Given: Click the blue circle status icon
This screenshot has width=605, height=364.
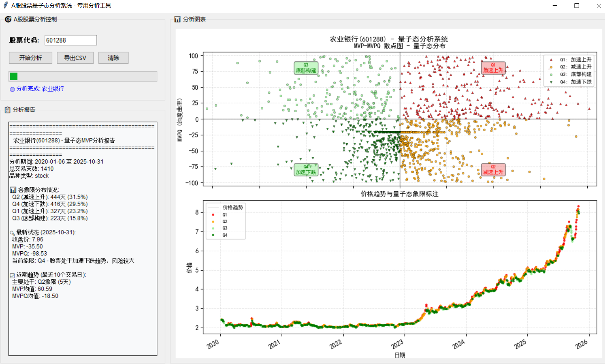Looking at the screenshot, I should [12, 89].
